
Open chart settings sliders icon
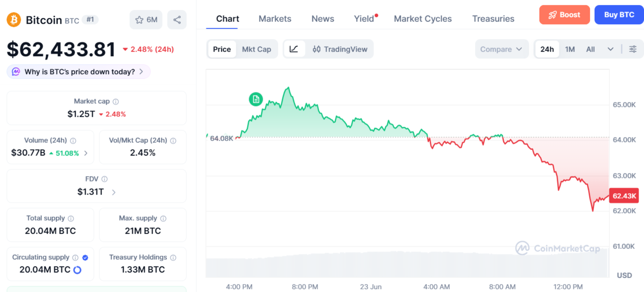pos(633,49)
